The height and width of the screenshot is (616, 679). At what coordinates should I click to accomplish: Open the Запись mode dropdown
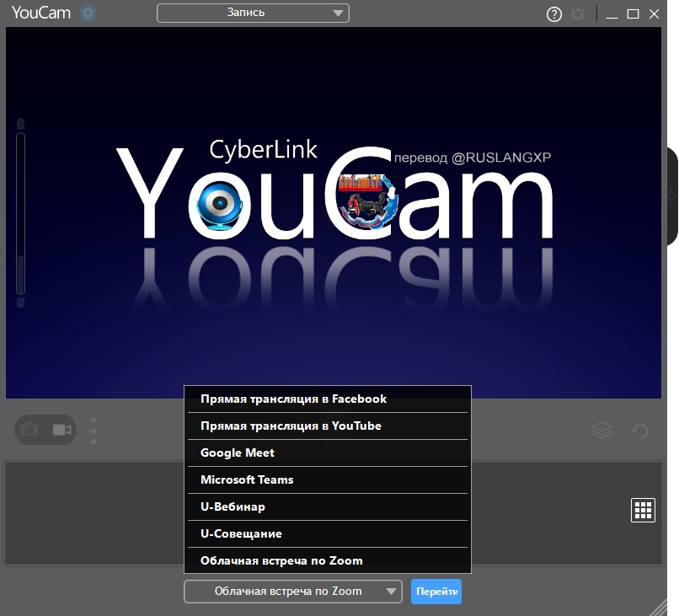pos(253,13)
